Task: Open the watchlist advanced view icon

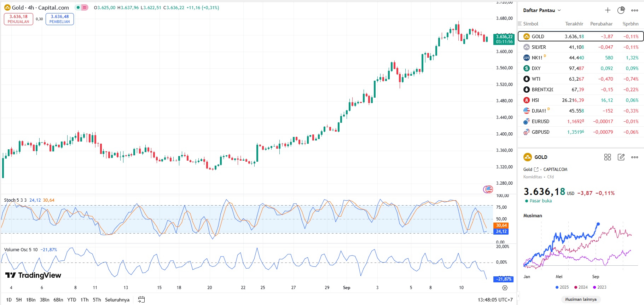Action: coord(621,10)
